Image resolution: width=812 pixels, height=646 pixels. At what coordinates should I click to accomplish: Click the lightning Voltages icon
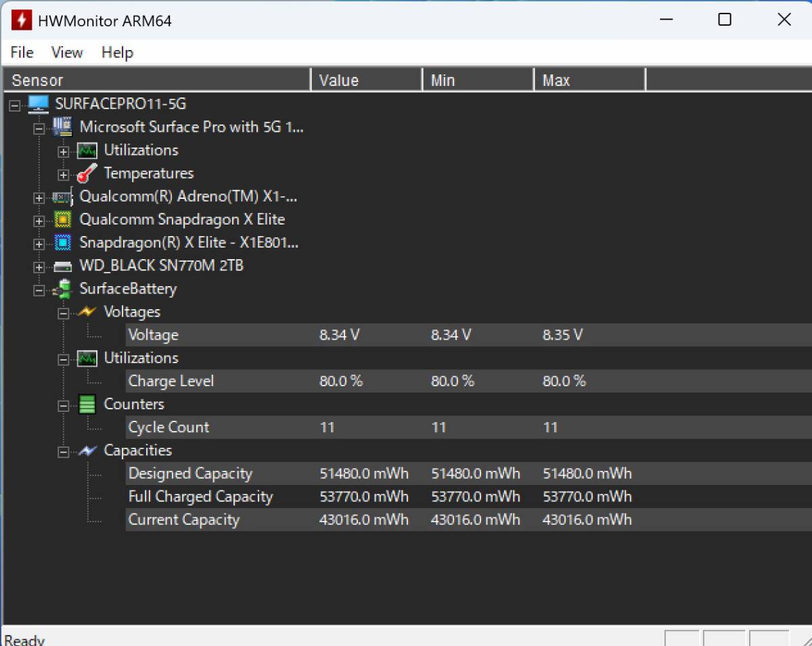(87, 313)
